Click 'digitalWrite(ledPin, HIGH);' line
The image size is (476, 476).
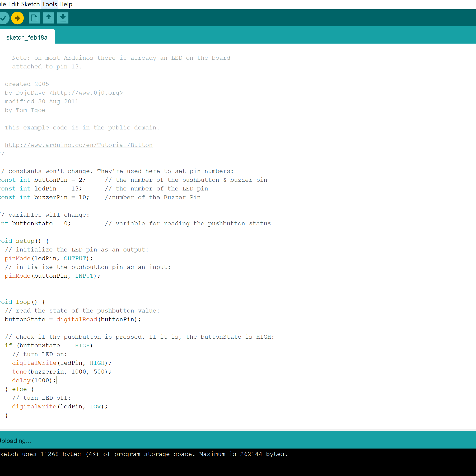tap(62, 363)
